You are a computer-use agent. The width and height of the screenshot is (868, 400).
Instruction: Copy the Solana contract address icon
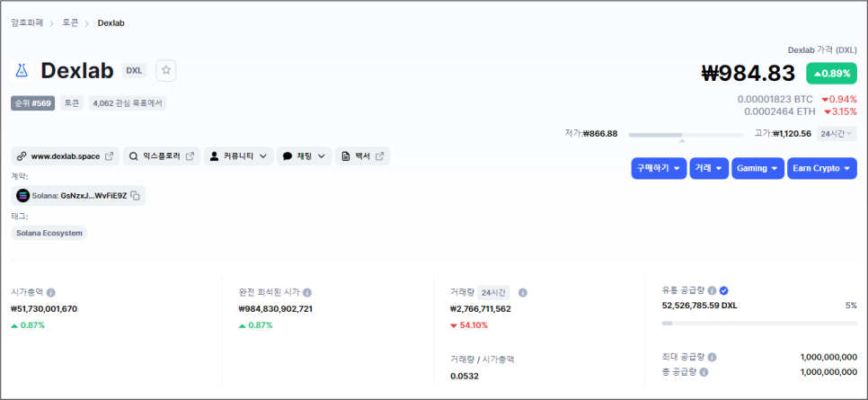click(x=135, y=195)
